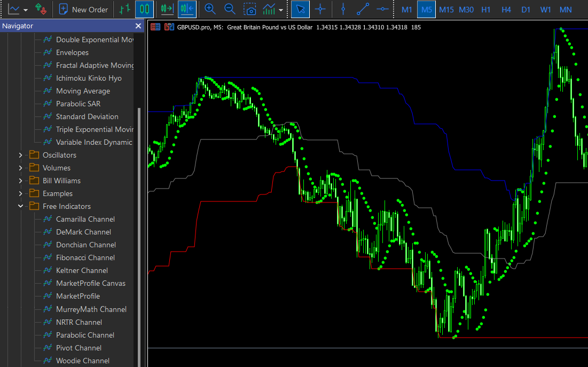This screenshot has height=367, width=588.
Task: Expand the Oscillators folder
Action: click(21, 155)
